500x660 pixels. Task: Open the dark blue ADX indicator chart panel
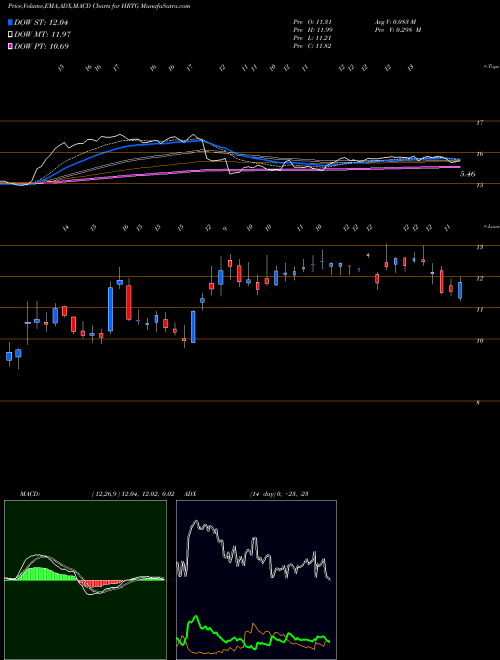tap(256, 580)
